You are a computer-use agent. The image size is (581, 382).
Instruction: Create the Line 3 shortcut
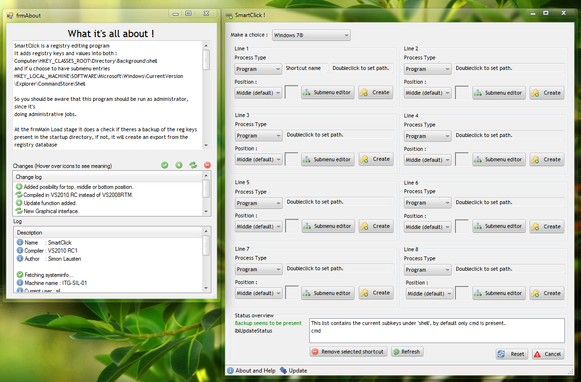point(376,159)
